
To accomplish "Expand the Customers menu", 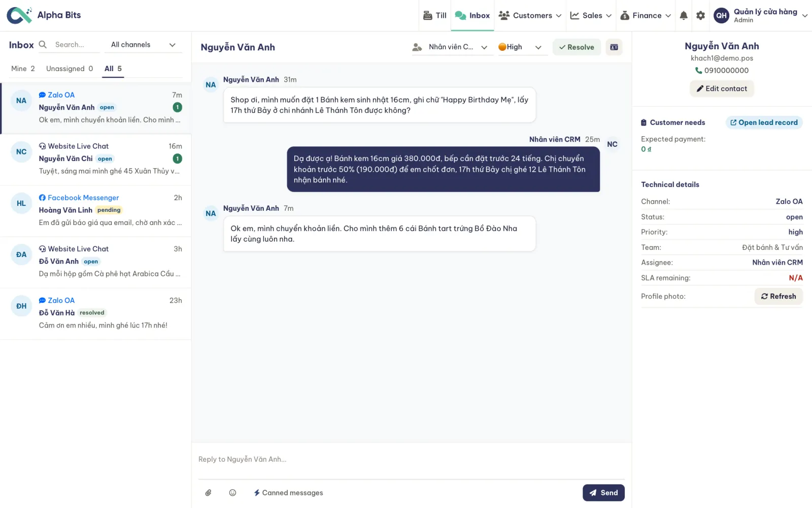I will tap(530, 16).
